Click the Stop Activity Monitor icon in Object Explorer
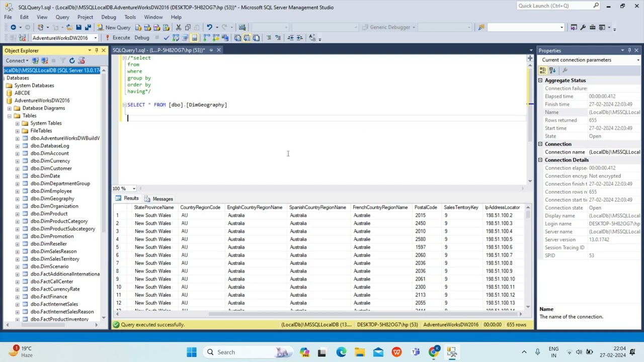This screenshot has height=362, width=644. point(82,60)
